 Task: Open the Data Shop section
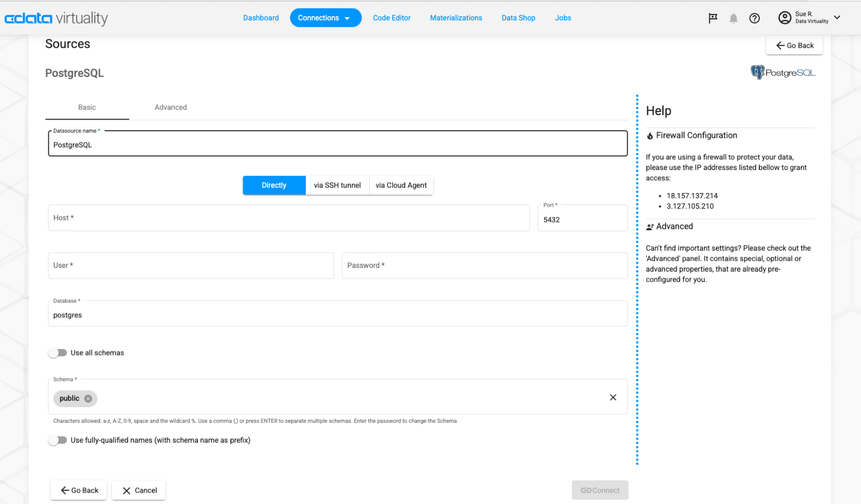pos(518,17)
